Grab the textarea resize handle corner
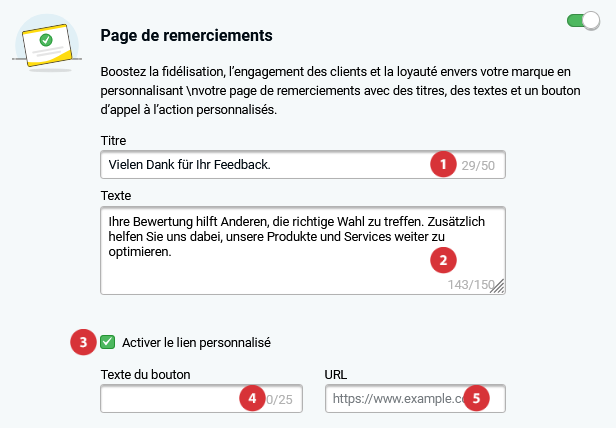 pyautogui.click(x=498, y=286)
